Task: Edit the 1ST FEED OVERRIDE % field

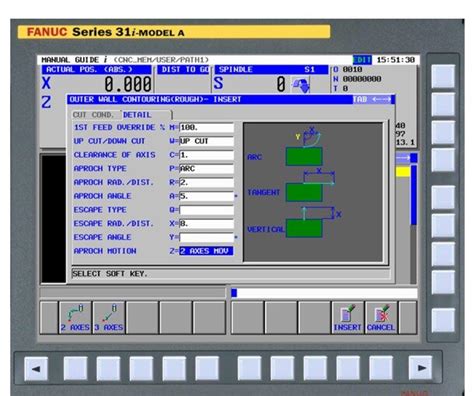Action: (206, 128)
